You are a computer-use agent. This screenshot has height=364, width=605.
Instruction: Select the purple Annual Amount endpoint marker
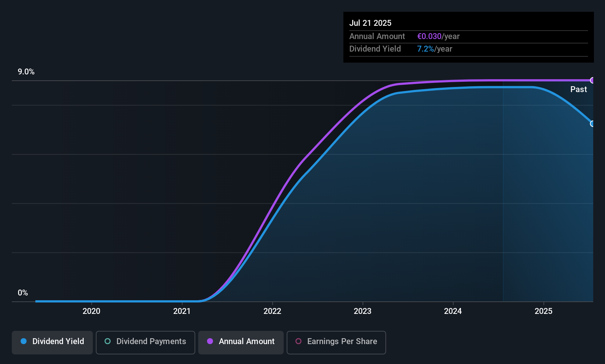(x=592, y=80)
